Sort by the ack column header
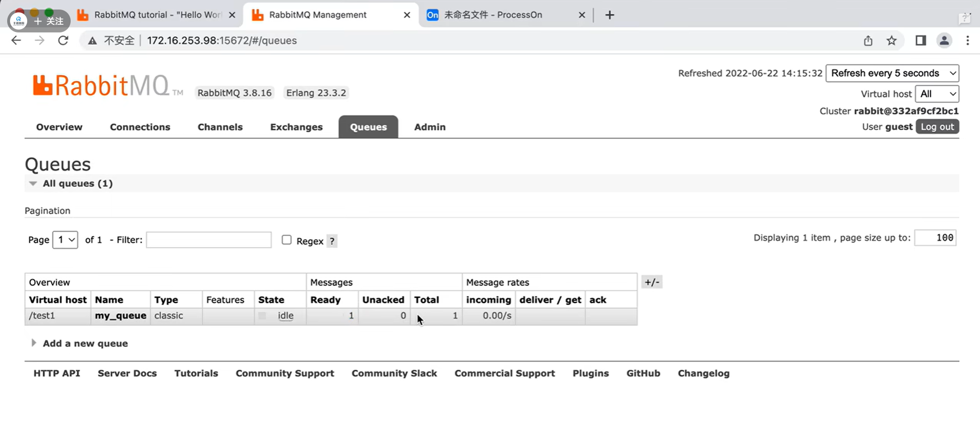 tap(598, 299)
